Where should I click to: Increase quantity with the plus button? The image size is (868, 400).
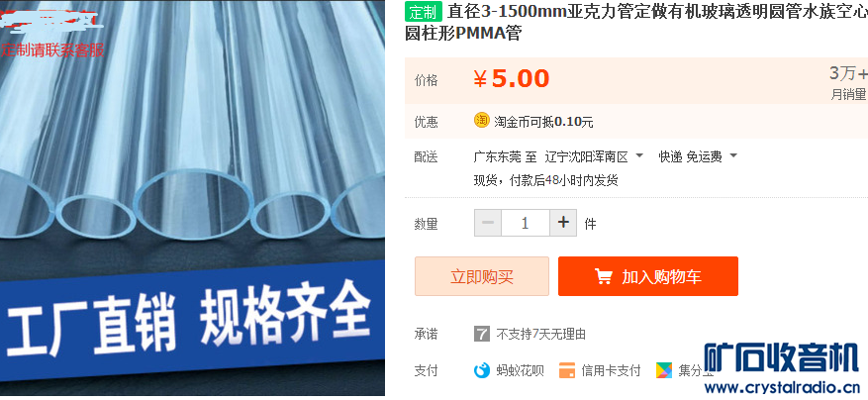(x=563, y=223)
